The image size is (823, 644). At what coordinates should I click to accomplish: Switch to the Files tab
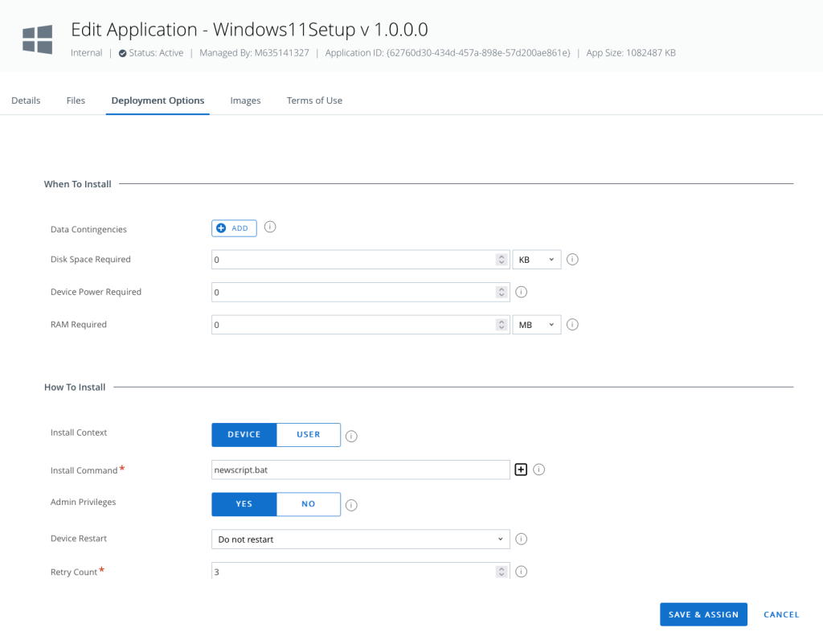click(76, 100)
